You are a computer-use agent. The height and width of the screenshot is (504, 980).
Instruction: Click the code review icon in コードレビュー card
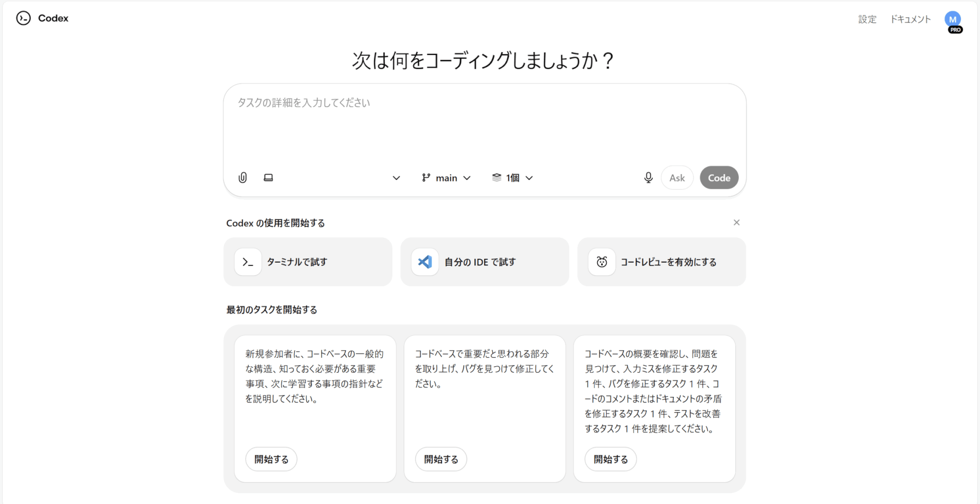coord(601,262)
